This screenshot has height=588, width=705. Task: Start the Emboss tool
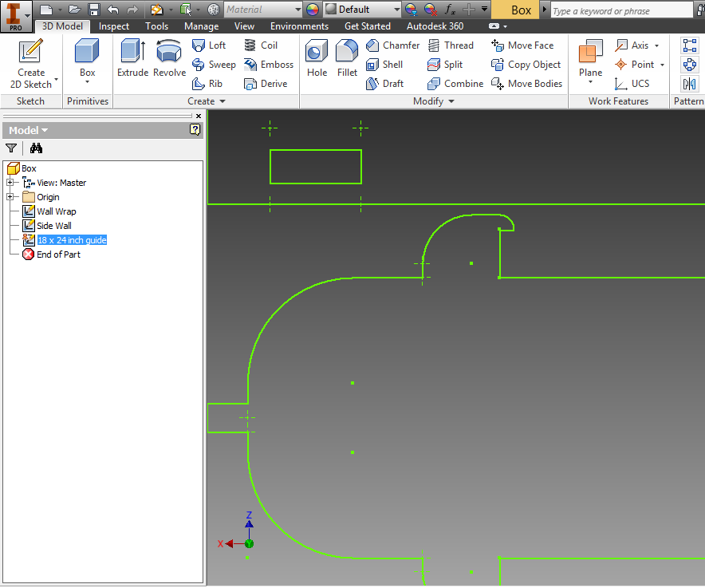[x=269, y=65]
